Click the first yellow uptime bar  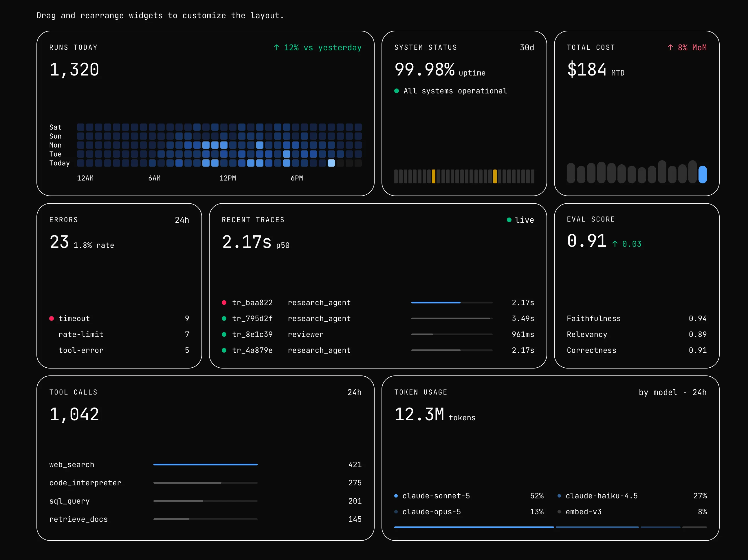[434, 176]
